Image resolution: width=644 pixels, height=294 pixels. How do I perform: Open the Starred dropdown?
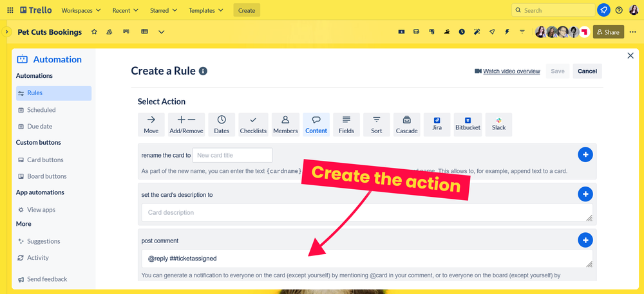click(164, 10)
